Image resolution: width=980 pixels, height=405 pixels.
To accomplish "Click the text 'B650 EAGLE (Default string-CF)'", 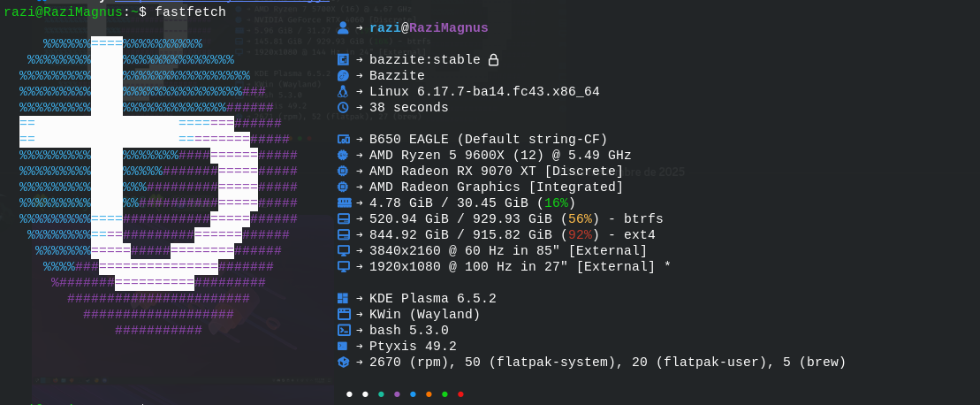I will (x=489, y=140).
